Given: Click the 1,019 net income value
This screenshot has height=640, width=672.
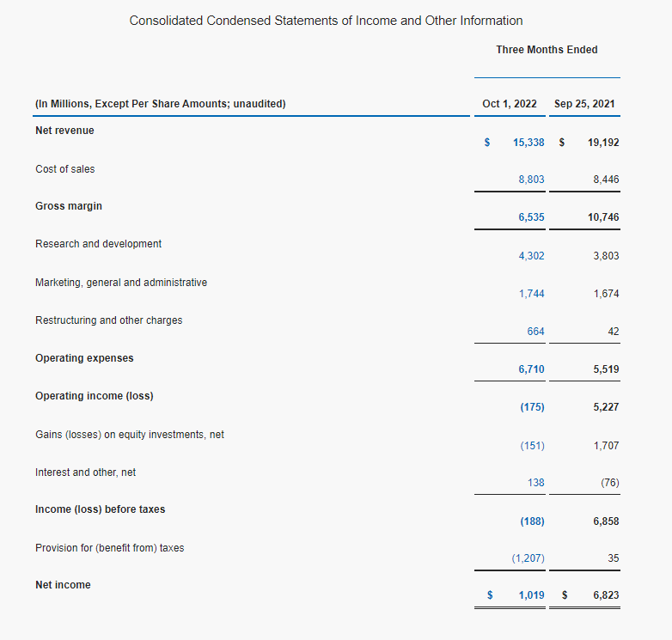Looking at the screenshot, I should (531, 595).
